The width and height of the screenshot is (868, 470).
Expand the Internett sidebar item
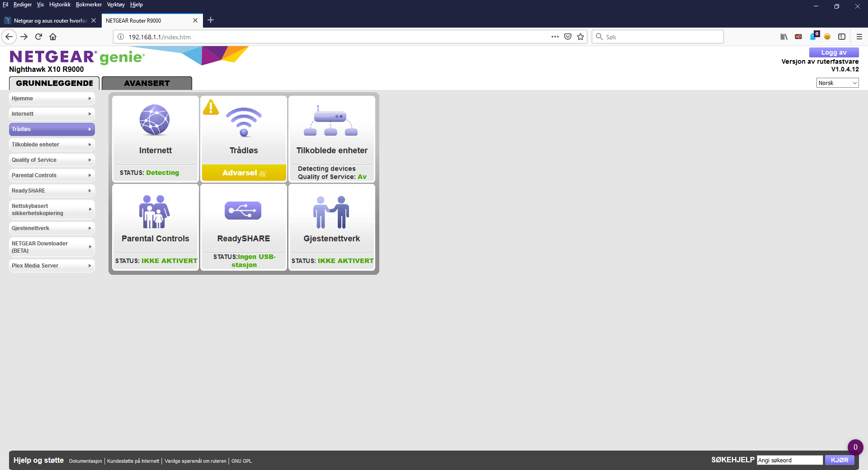52,114
